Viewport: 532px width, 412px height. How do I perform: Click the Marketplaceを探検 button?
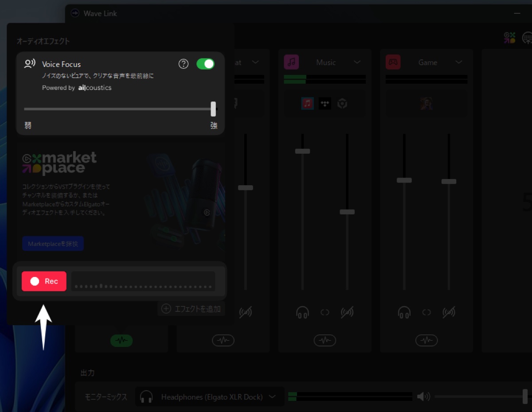click(53, 244)
